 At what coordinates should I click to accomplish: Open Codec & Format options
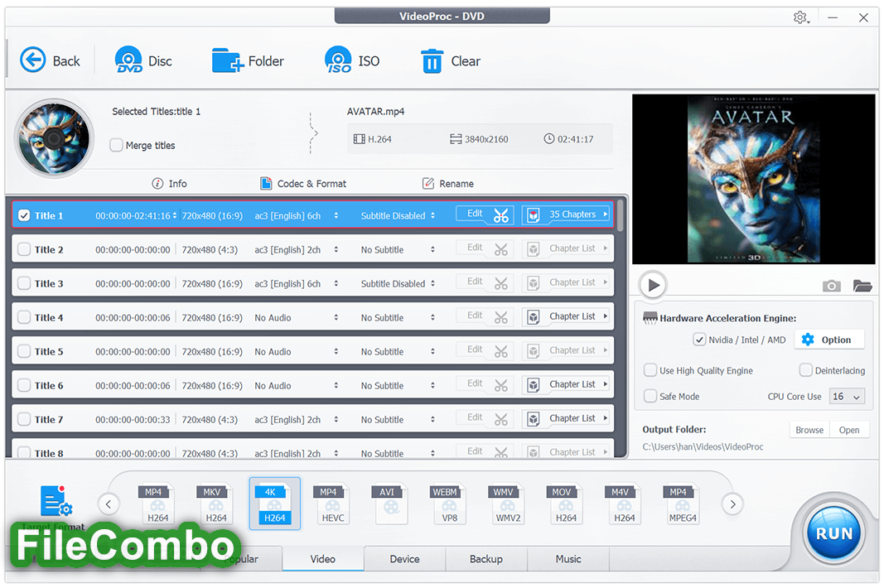(x=303, y=183)
